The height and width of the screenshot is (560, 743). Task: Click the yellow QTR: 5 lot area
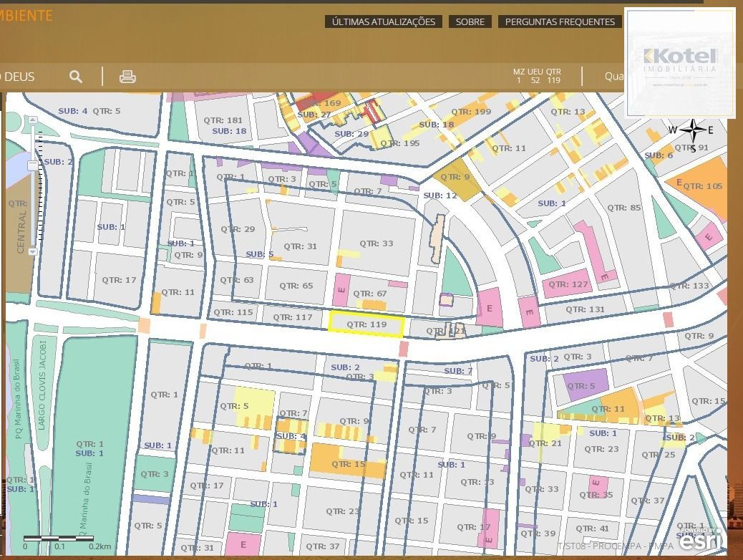254,406
